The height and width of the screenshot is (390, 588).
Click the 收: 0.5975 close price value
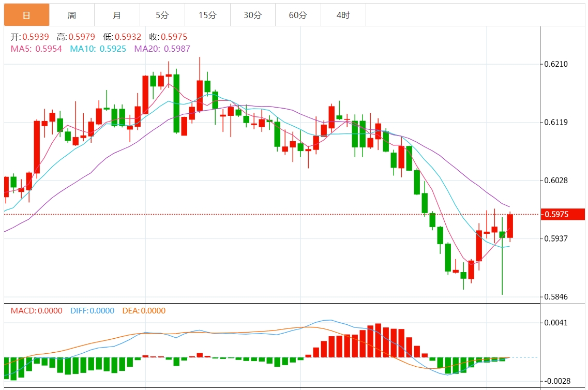pyautogui.click(x=168, y=37)
